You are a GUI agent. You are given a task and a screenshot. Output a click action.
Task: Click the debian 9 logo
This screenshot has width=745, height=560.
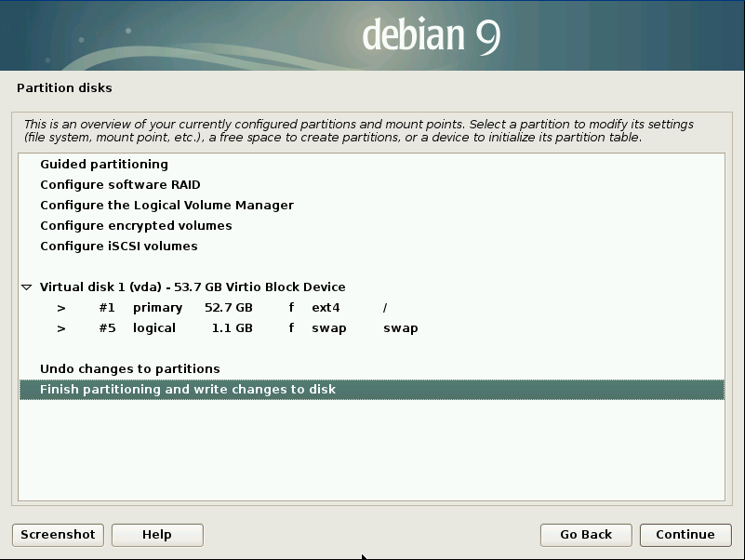pos(431,35)
